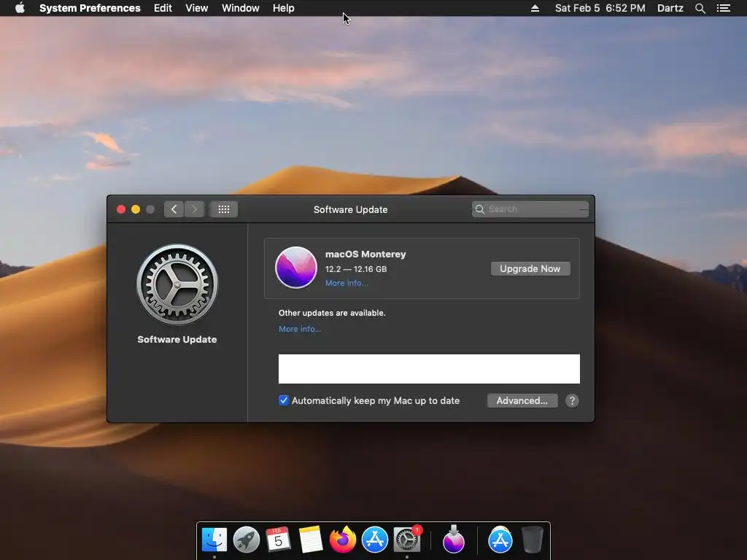Toggle Automatically keep my Mac up to date
747x560 pixels.
[x=284, y=400]
